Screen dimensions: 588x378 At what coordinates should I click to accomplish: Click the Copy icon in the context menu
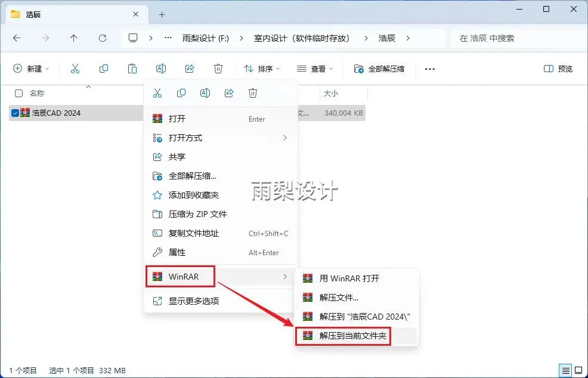(x=181, y=93)
